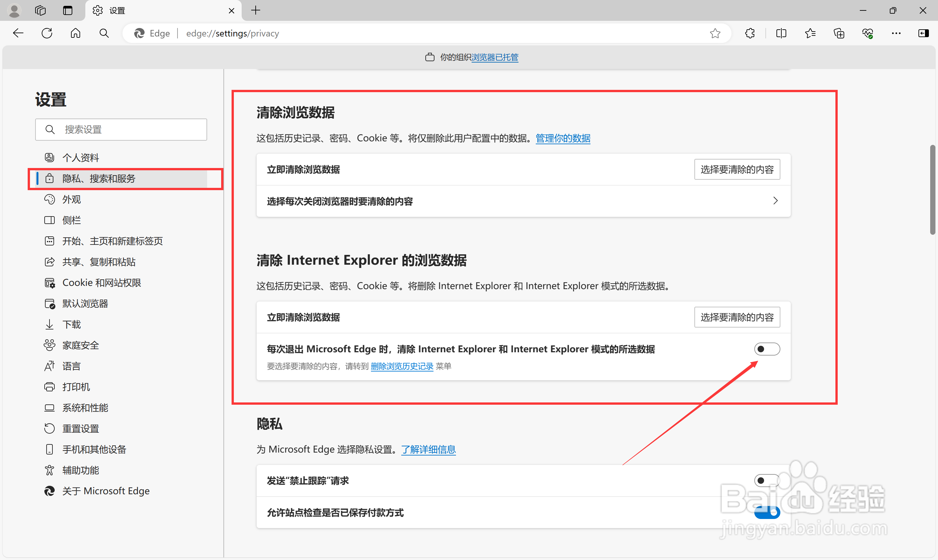
Task: Go to the home page icon
Action: [x=76, y=33]
